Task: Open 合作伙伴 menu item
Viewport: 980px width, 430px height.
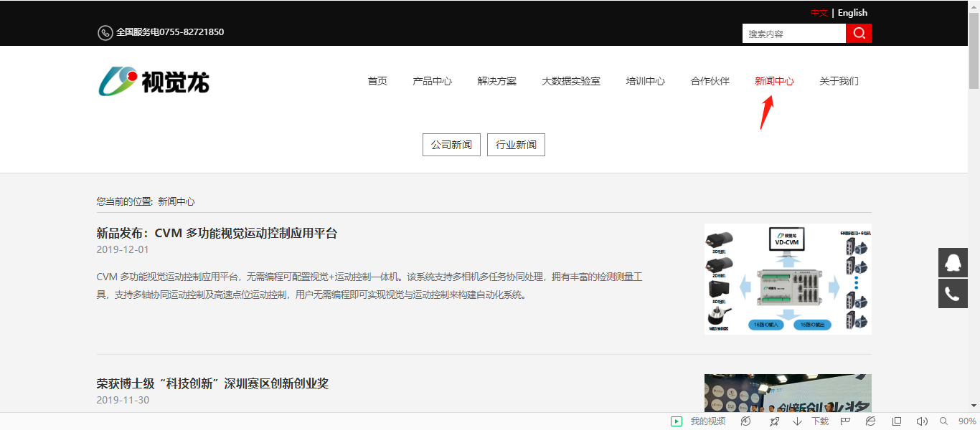Action: point(710,81)
